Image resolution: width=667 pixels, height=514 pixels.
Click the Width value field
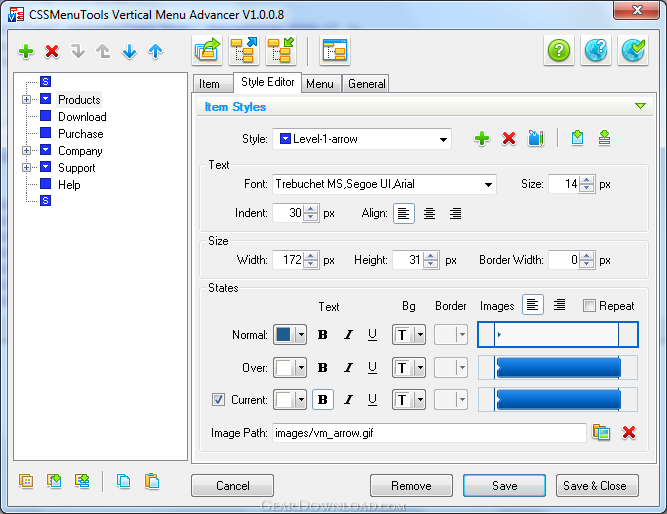288,260
